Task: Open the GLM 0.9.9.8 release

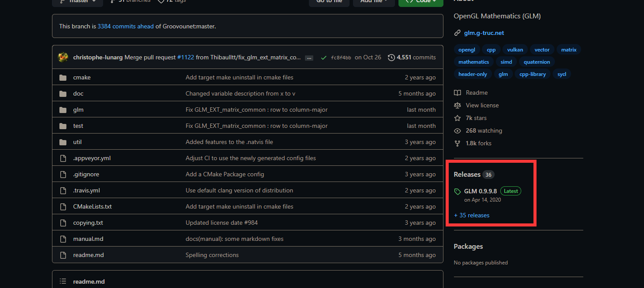Action: click(x=480, y=191)
